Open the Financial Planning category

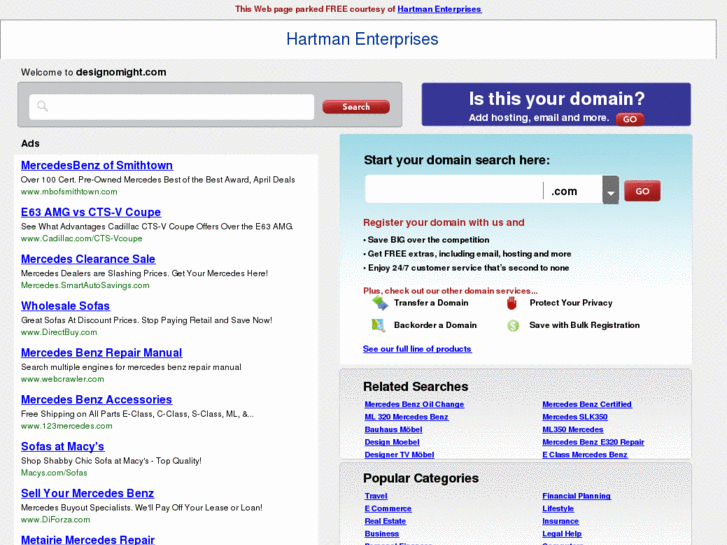tap(576, 496)
